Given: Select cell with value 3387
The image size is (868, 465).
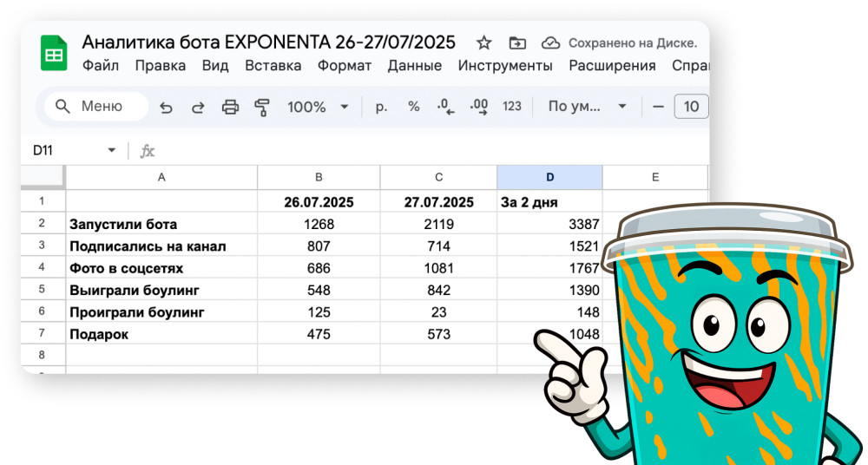Looking at the screenshot, I should (x=549, y=224).
